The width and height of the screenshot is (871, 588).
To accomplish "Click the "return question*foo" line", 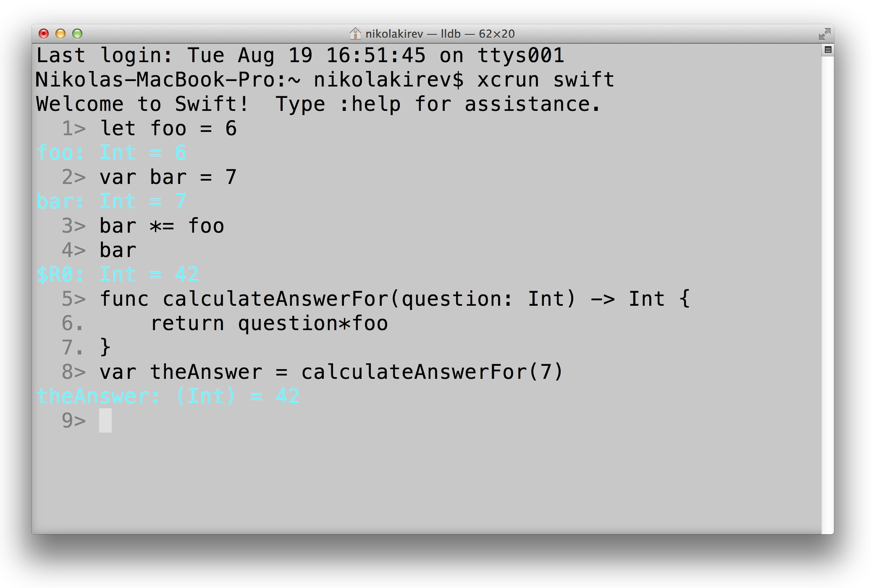I will [x=269, y=323].
